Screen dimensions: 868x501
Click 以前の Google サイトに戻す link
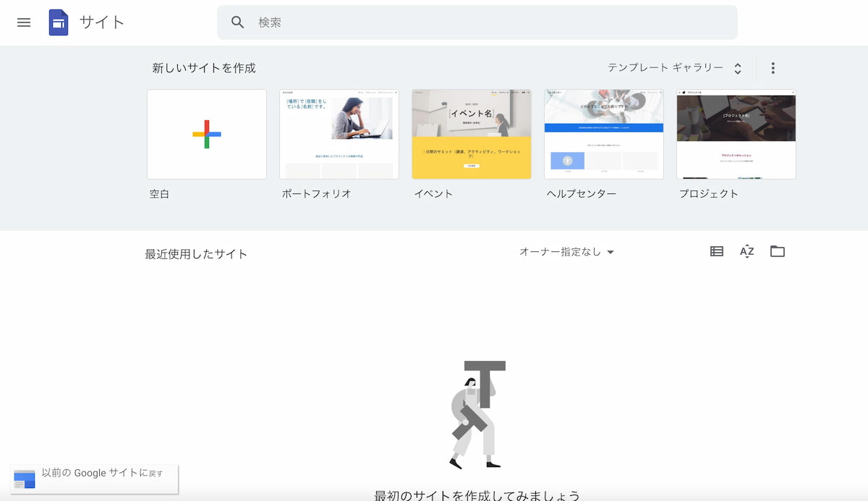tap(102, 473)
